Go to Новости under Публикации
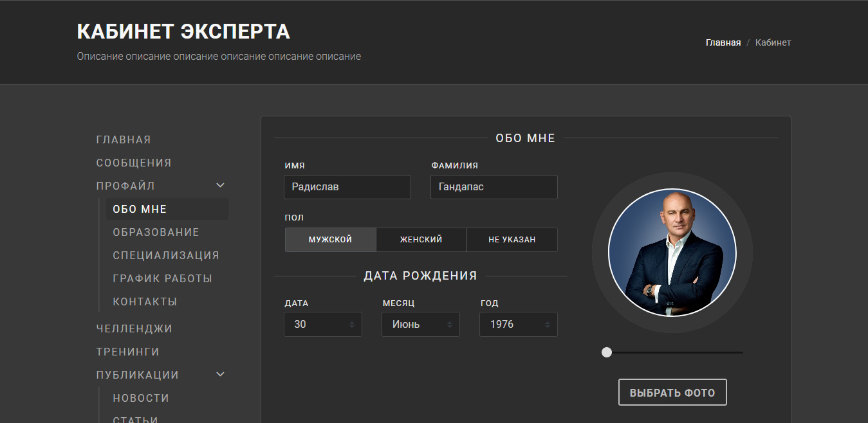The width and height of the screenshot is (868, 423). coord(141,399)
